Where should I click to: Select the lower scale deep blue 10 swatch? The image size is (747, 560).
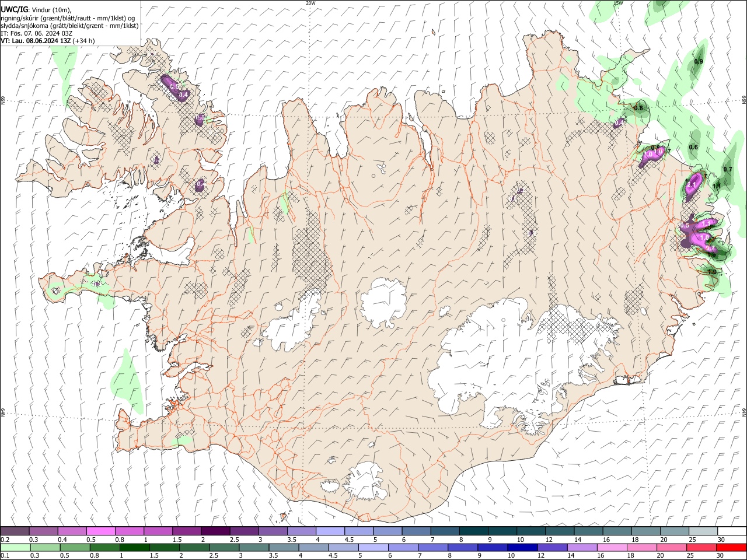click(x=522, y=547)
